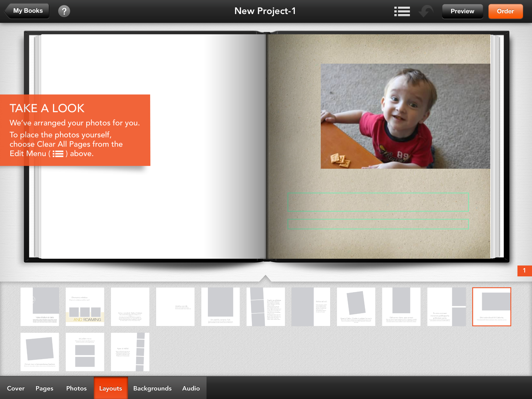
Task: Choose the Amdius con de text-only layout
Action: 175,307
